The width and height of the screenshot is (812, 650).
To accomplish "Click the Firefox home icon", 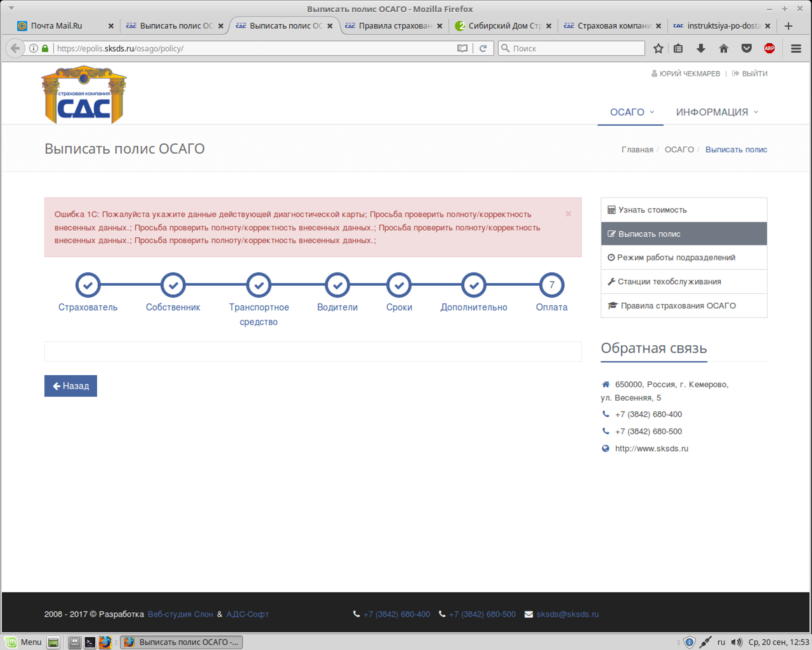I will (724, 49).
